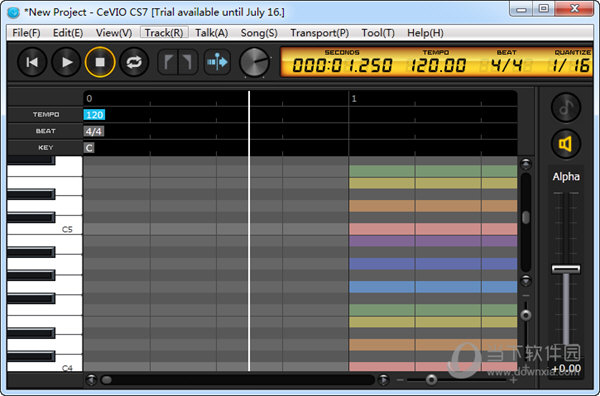600x396 pixels.
Task: Open the View(V) menu
Action: [114, 33]
